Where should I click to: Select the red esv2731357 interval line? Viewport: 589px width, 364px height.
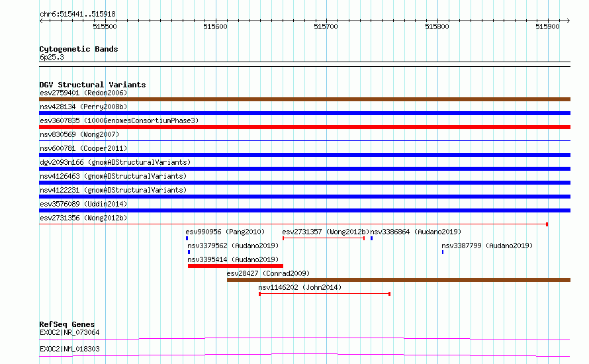pyautogui.click(x=324, y=238)
